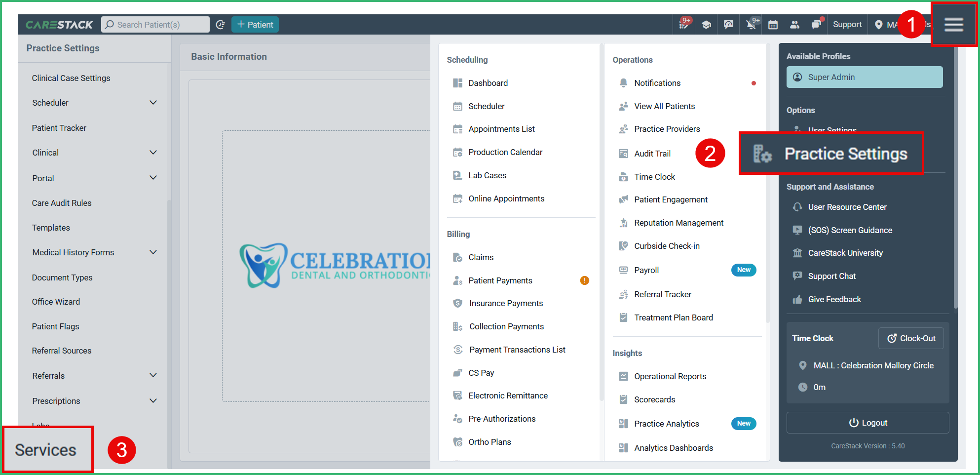
Task: Expand the Prescriptions chevron
Action: click(x=153, y=400)
